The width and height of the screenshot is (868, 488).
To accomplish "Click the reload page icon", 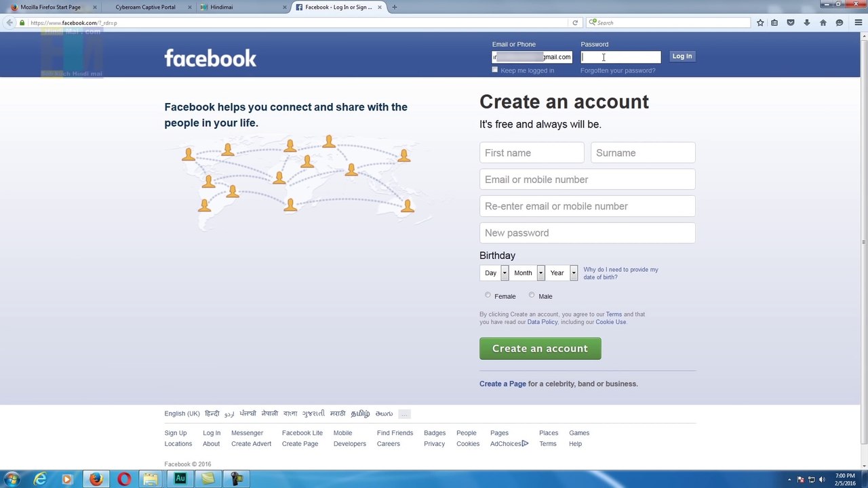I will (575, 22).
